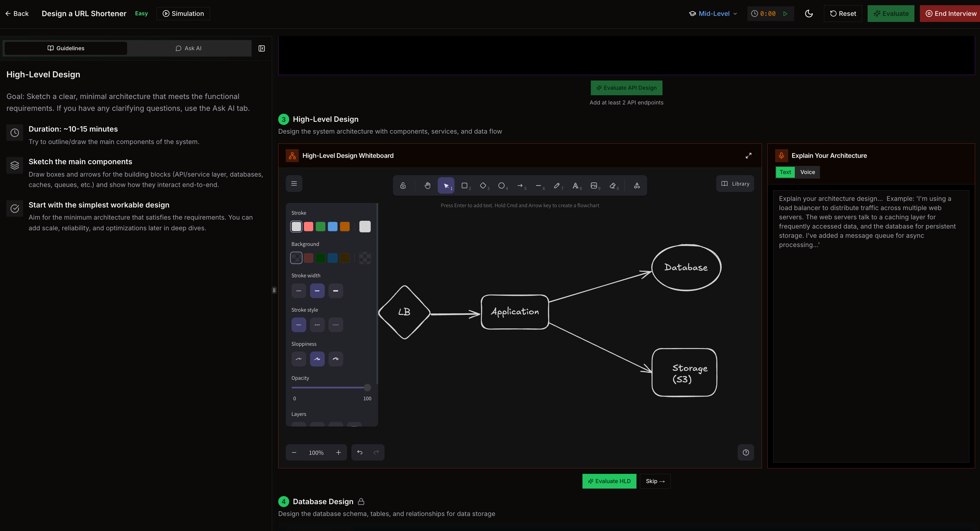The image size is (980, 531).
Task: Switch to the Ask AI tab
Action: (189, 48)
